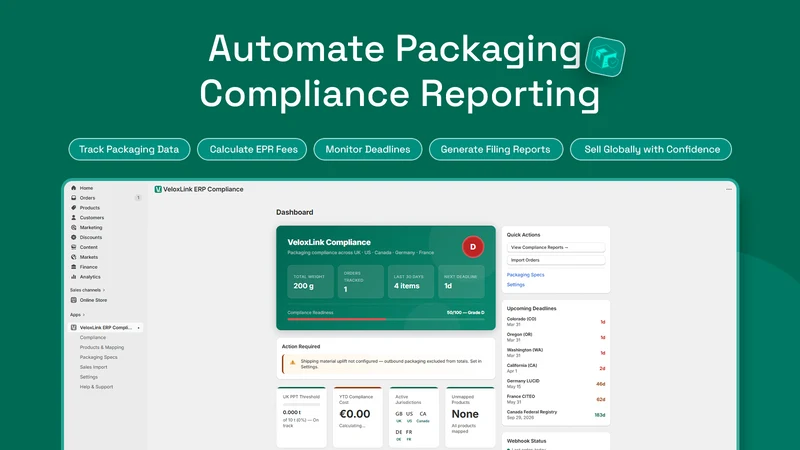800x450 pixels.
Task: Click the green V logo in the app header
Action: tap(158, 189)
